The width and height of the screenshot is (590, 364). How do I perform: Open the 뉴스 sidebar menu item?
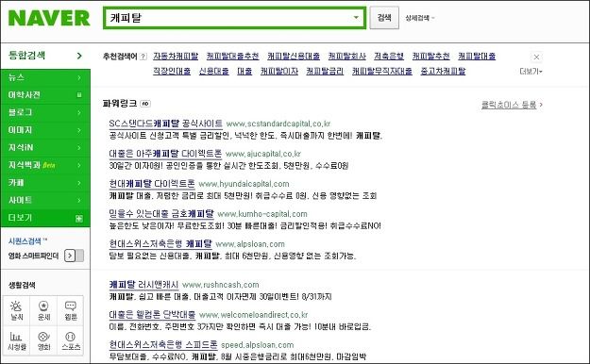coord(45,77)
